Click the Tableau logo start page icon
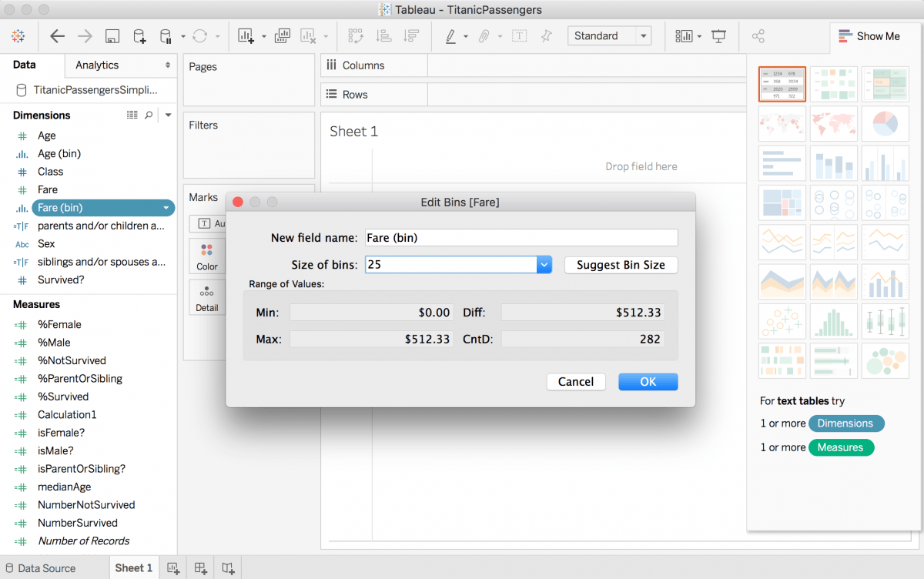The image size is (924, 579). click(18, 36)
